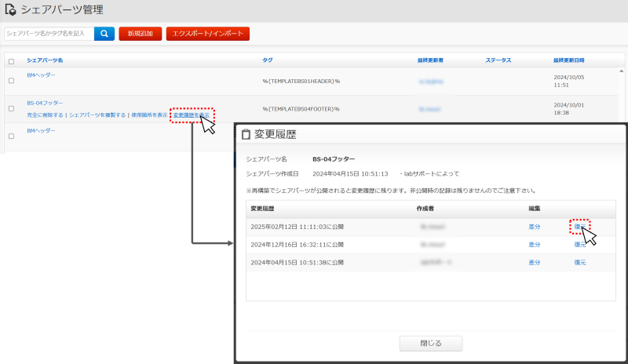Click the share parts management header icon
Screen dimensions: 628x364
[x=10, y=9]
